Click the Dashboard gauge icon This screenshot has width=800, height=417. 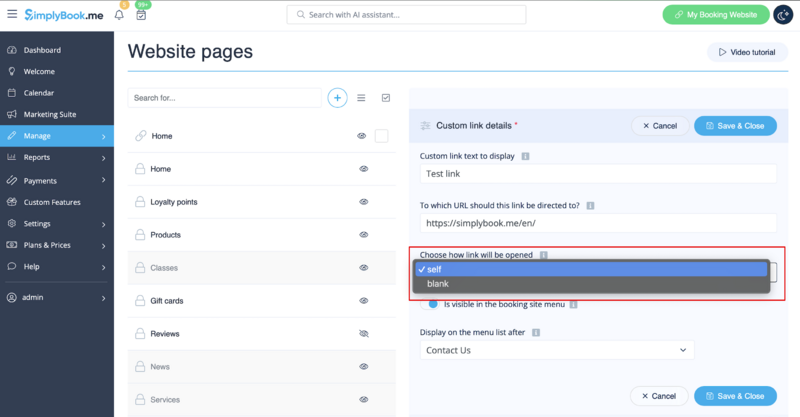tap(12, 50)
